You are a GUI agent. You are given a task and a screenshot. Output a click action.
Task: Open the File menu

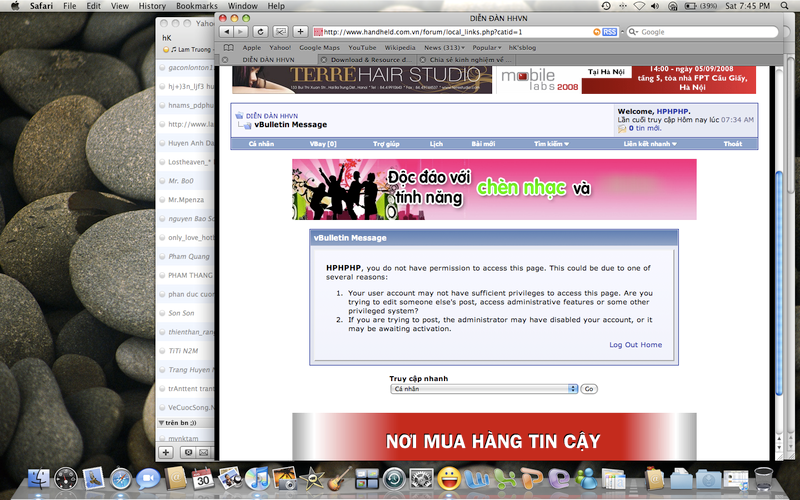point(69,6)
